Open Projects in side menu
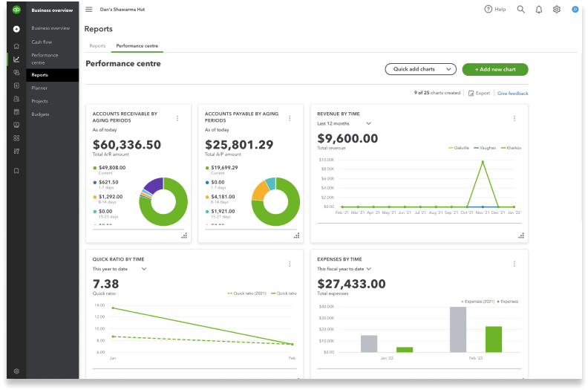The image size is (588, 390). click(x=40, y=101)
